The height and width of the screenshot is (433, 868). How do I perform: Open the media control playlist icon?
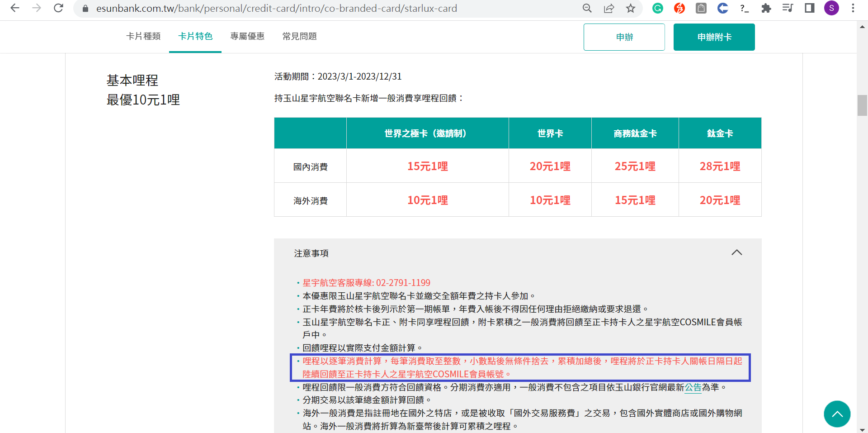pos(788,8)
